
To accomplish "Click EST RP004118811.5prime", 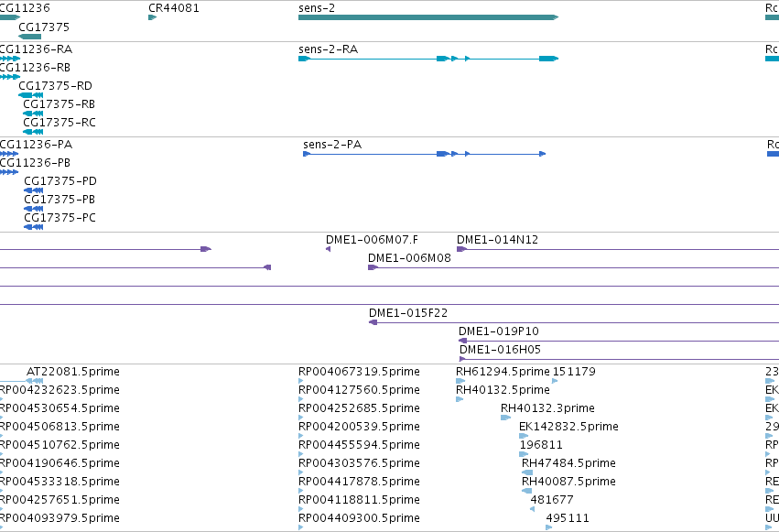I will coord(359,500).
